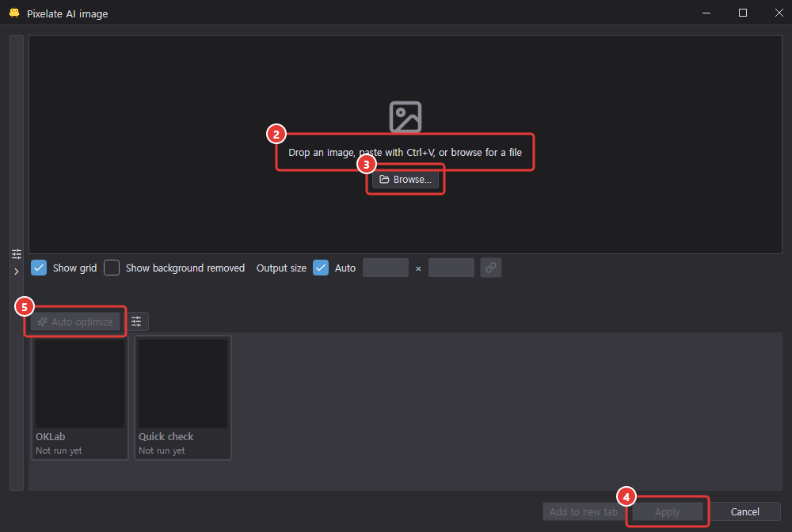Image resolution: width=792 pixels, height=532 pixels.
Task: Maximize the Pixelate AI image window
Action: pos(743,13)
